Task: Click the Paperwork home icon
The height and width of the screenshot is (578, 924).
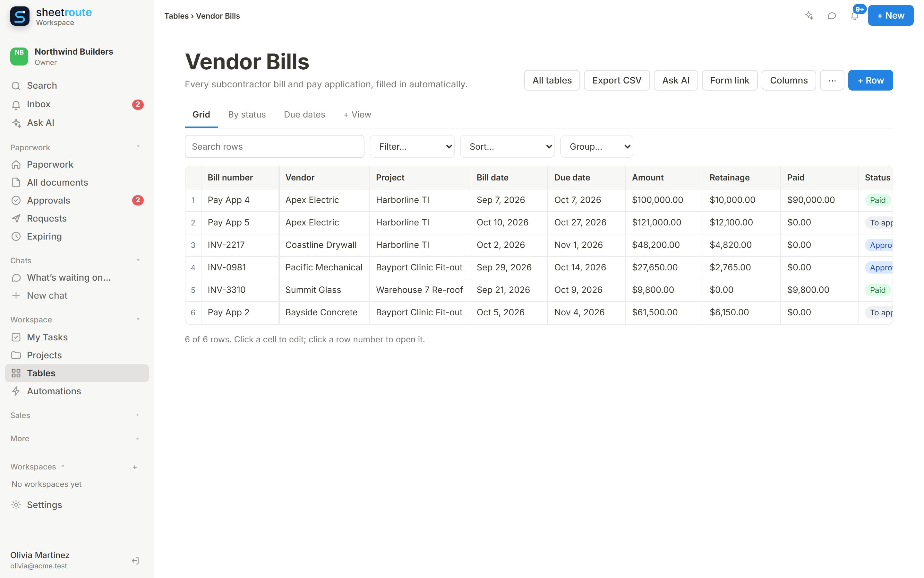Action: [x=16, y=164]
